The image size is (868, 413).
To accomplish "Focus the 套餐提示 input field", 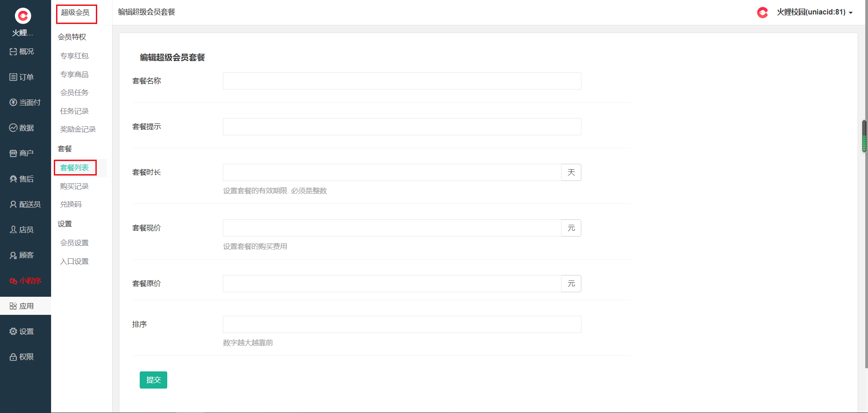I will click(x=402, y=127).
